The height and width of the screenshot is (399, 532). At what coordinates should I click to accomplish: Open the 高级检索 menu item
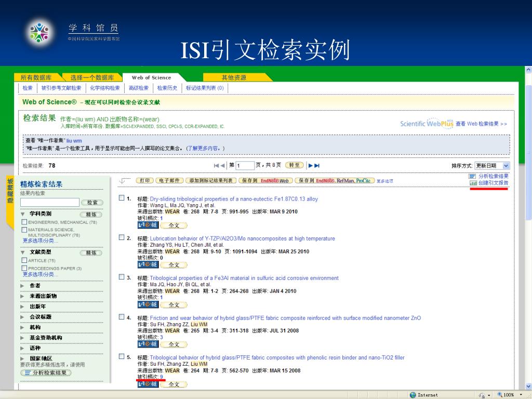click(139, 88)
